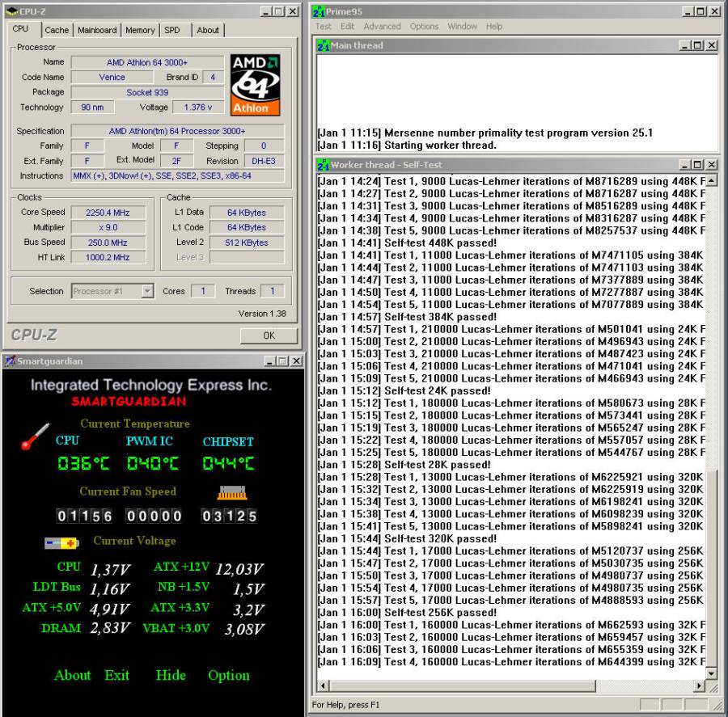
Task: Click the HT Link value 1000.2 MHz
Action: (108, 257)
